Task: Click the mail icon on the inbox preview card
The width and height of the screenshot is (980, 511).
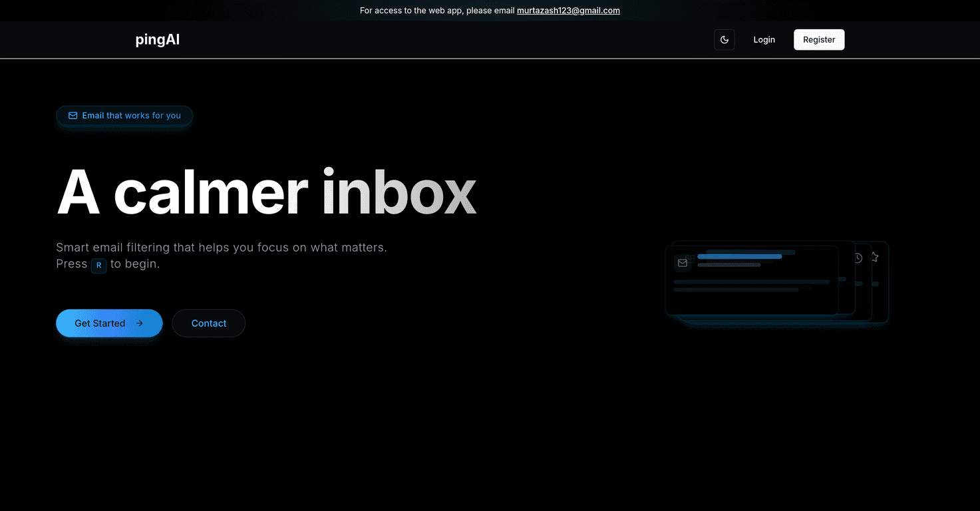Action: coord(683,263)
